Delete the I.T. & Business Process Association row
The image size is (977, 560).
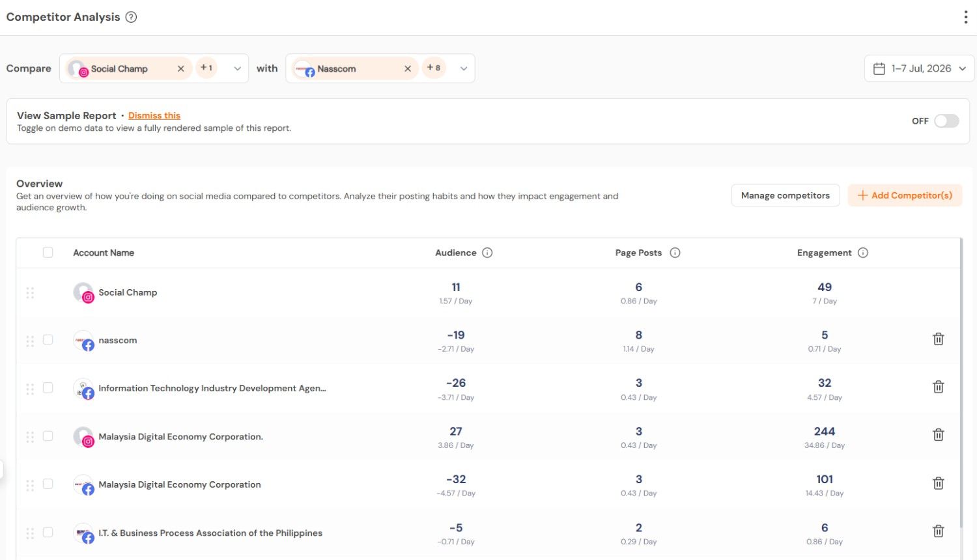coord(939,531)
